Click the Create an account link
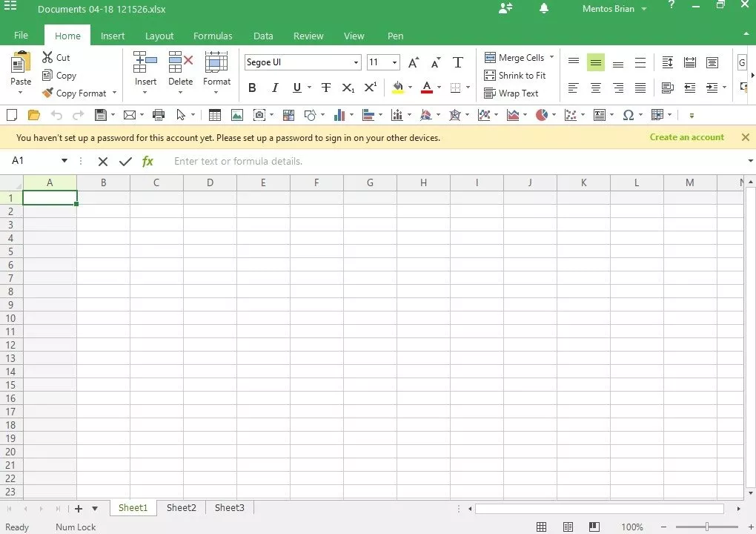The width and height of the screenshot is (756, 534). tap(686, 137)
